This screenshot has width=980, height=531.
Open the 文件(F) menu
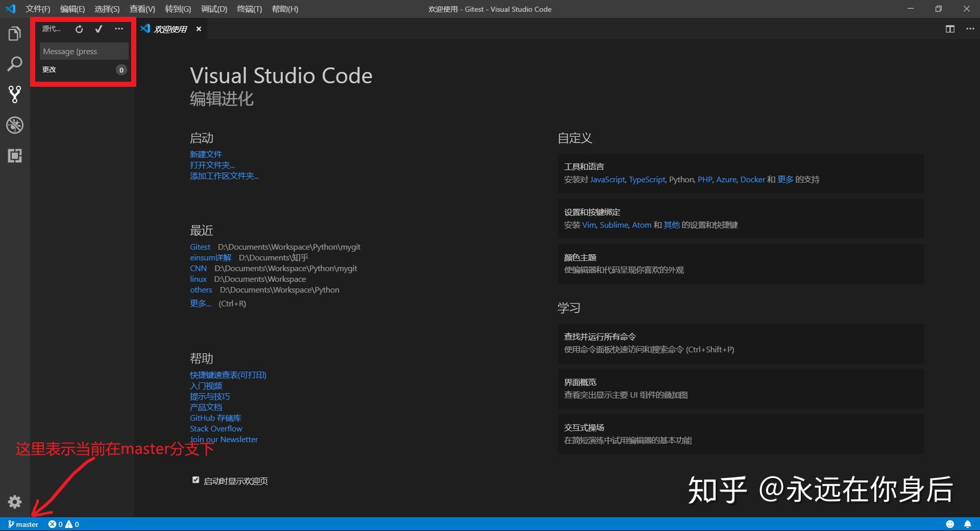point(38,9)
